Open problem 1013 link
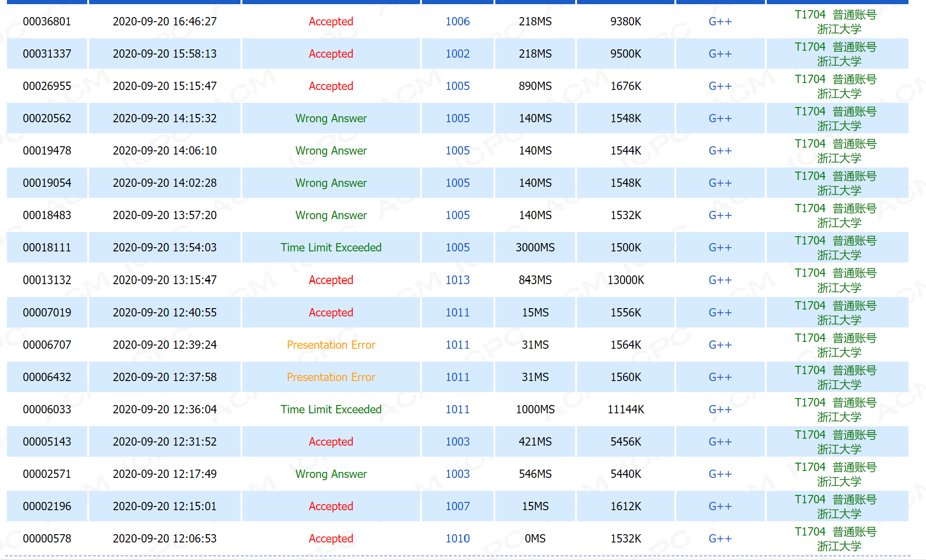 point(457,280)
